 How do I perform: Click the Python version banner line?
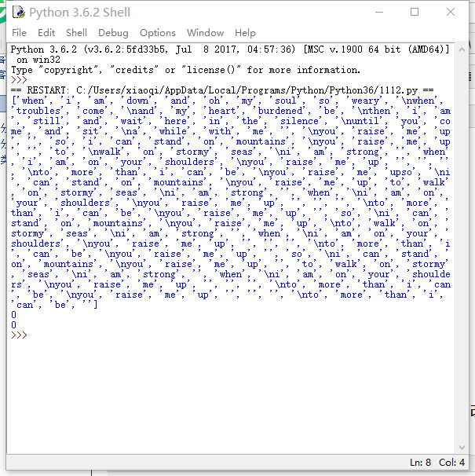click(230, 49)
